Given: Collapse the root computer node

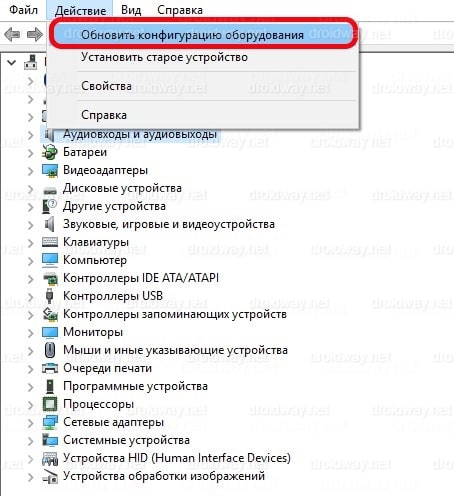Looking at the screenshot, I should pos(12,62).
